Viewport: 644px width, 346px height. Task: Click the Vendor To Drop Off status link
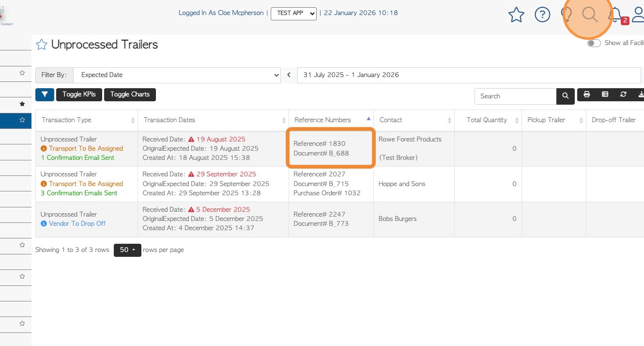[x=77, y=223]
